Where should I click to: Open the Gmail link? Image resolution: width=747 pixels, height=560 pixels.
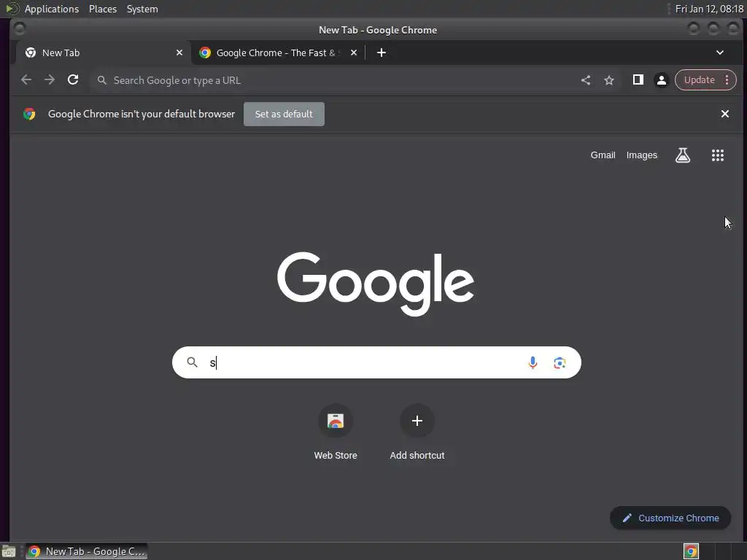click(x=603, y=155)
